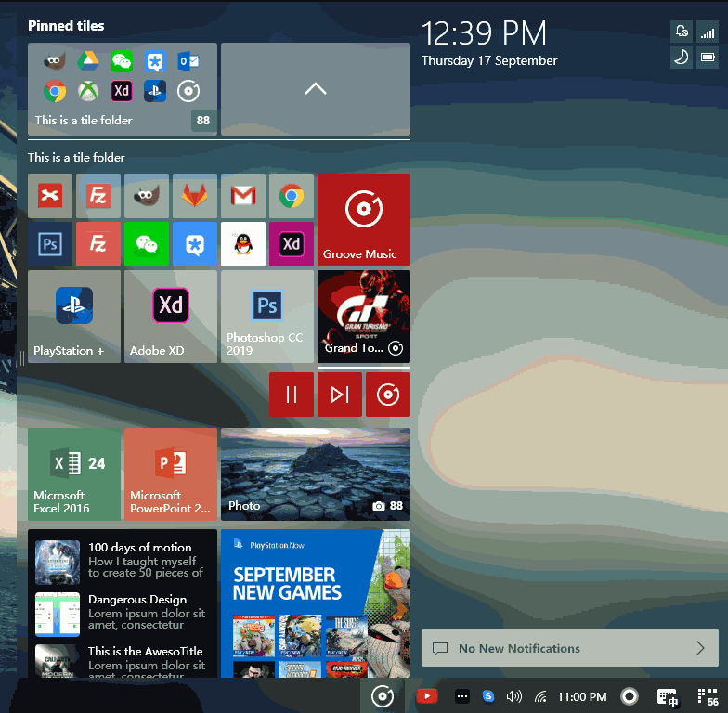Open the Groove Music tile

pos(364,220)
